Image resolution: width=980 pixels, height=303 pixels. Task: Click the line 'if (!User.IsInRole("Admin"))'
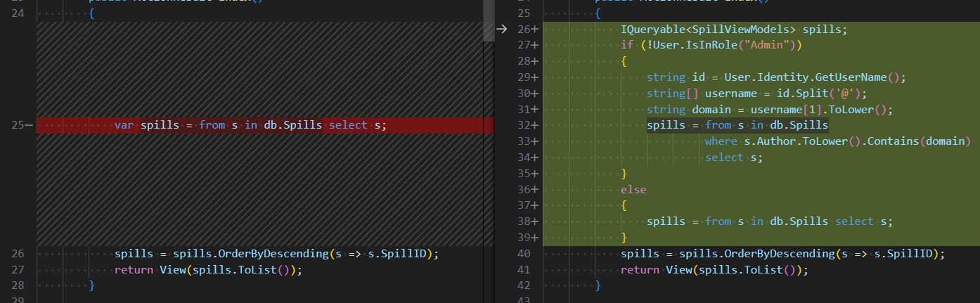pos(711,45)
